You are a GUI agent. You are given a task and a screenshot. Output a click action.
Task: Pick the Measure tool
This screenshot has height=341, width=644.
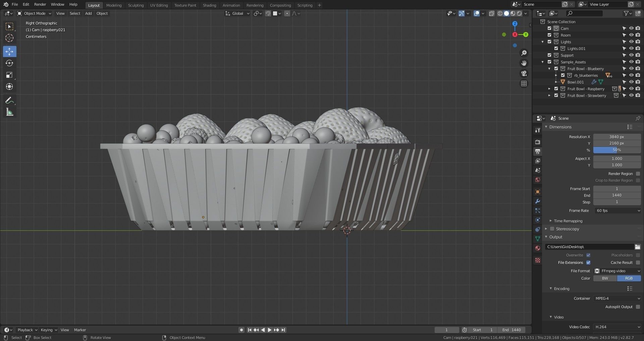9,112
